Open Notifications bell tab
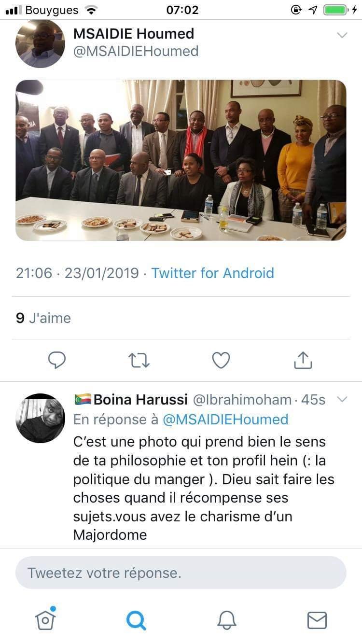The height and width of the screenshot is (644, 362). 226,620
